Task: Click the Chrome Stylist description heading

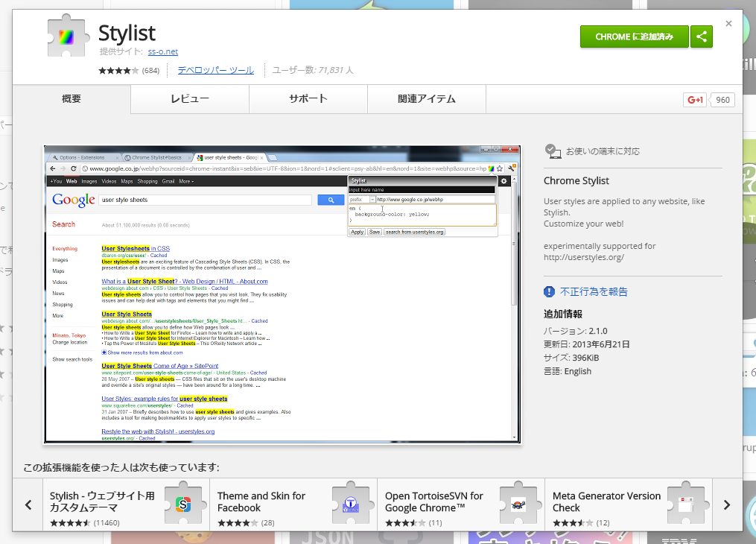Action: click(576, 181)
